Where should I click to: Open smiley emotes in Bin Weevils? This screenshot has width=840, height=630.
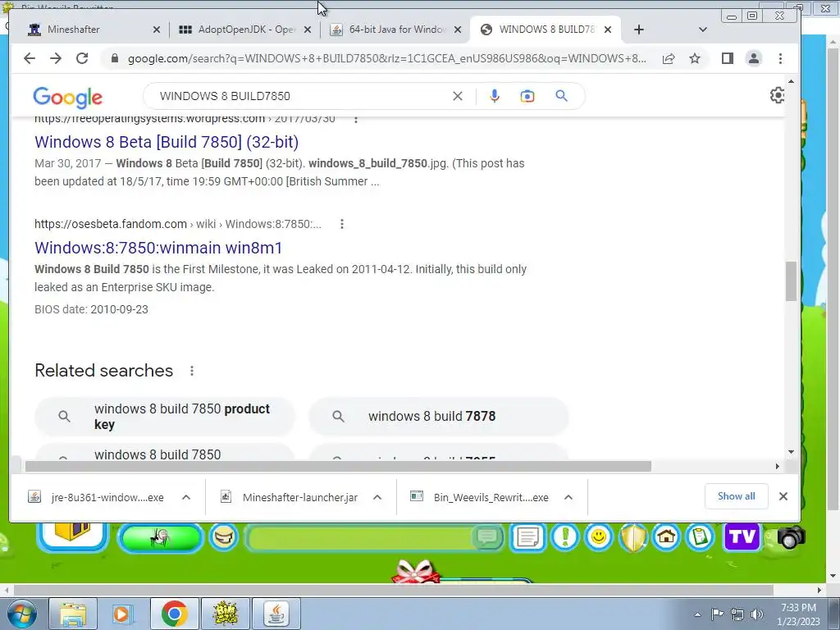(x=598, y=536)
